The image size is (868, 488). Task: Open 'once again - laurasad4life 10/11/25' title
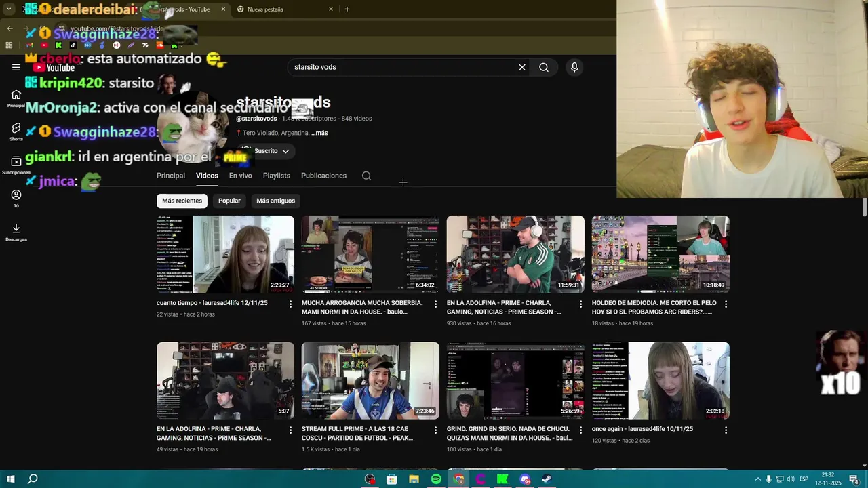[x=642, y=429]
